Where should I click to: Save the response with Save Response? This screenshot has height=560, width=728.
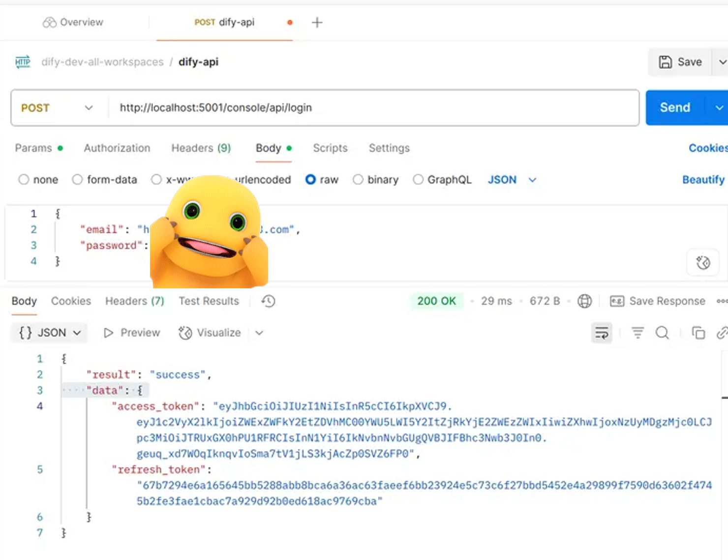pos(658,301)
